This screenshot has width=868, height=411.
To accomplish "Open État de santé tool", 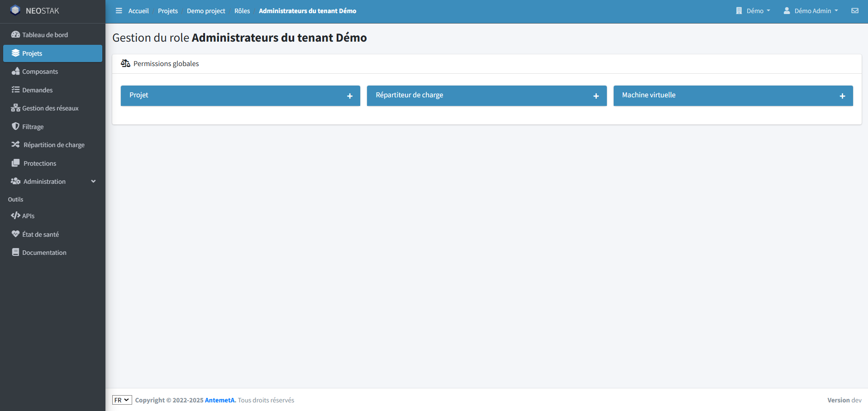I will coord(40,234).
